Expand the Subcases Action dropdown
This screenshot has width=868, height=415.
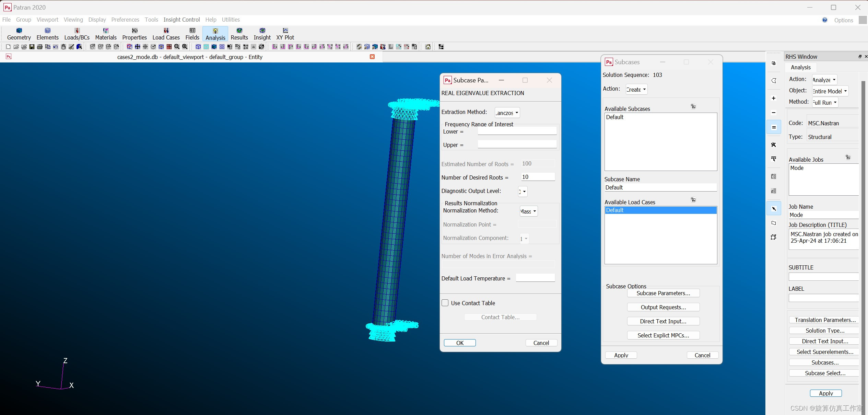pyautogui.click(x=636, y=89)
